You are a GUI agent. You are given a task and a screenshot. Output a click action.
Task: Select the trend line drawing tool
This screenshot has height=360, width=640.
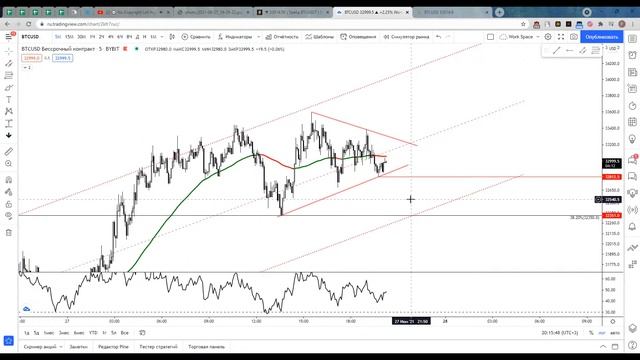[9, 63]
